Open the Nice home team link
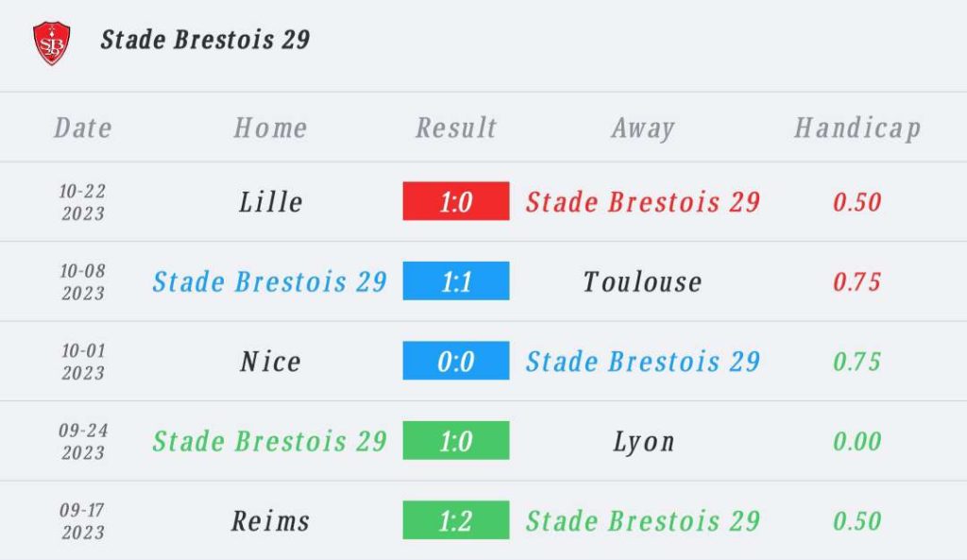 coord(270,362)
